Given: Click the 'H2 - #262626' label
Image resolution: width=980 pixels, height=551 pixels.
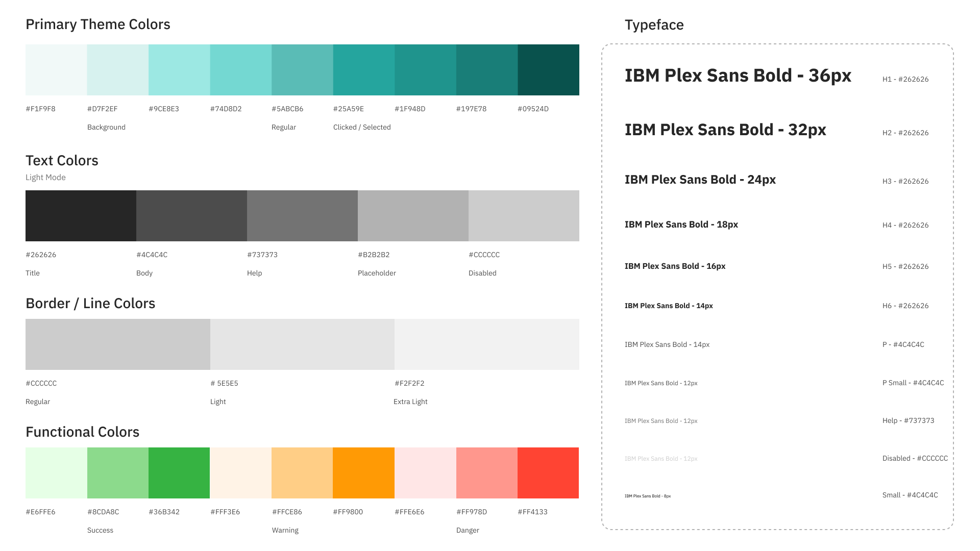Looking at the screenshot, I should (905, 133).
